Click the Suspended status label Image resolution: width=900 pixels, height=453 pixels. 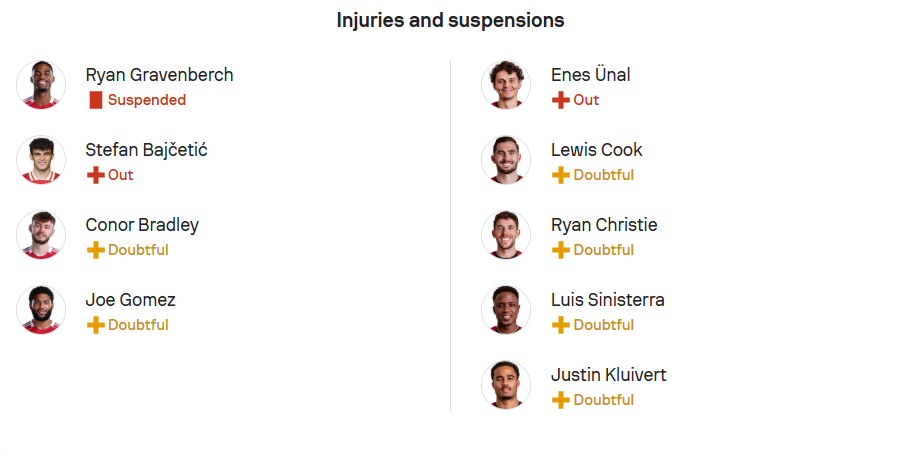point(147,100)
